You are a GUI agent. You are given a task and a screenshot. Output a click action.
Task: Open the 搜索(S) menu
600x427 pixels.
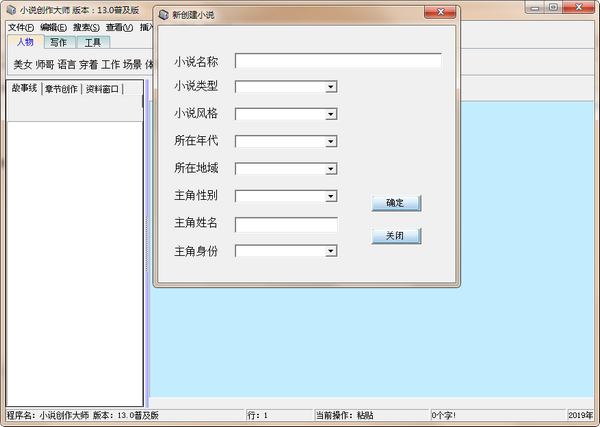click(86, 28)
